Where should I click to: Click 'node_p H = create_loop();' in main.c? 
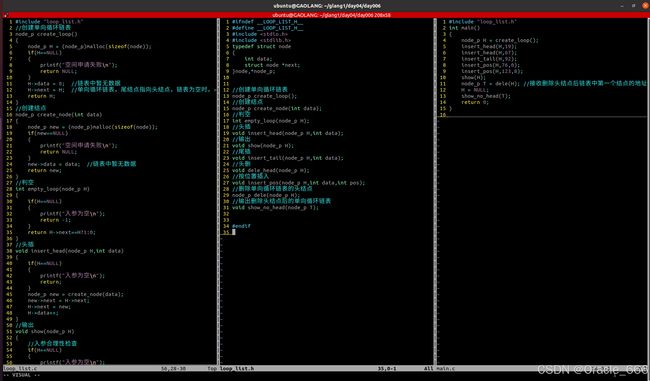(500, 40)
